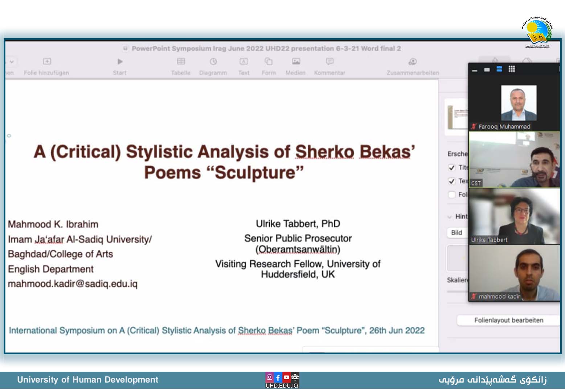
Task: Click the slide layout thumbnail in the inspector
Action: click(456, 117)
